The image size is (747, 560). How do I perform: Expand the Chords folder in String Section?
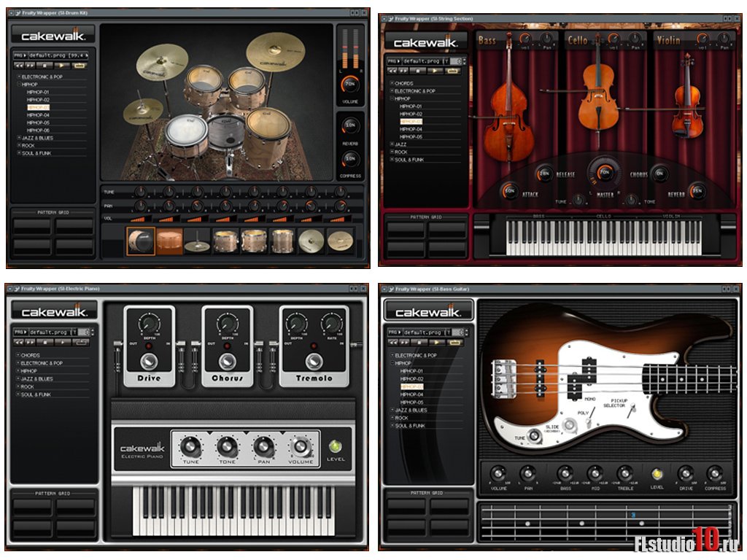point(392,84)
